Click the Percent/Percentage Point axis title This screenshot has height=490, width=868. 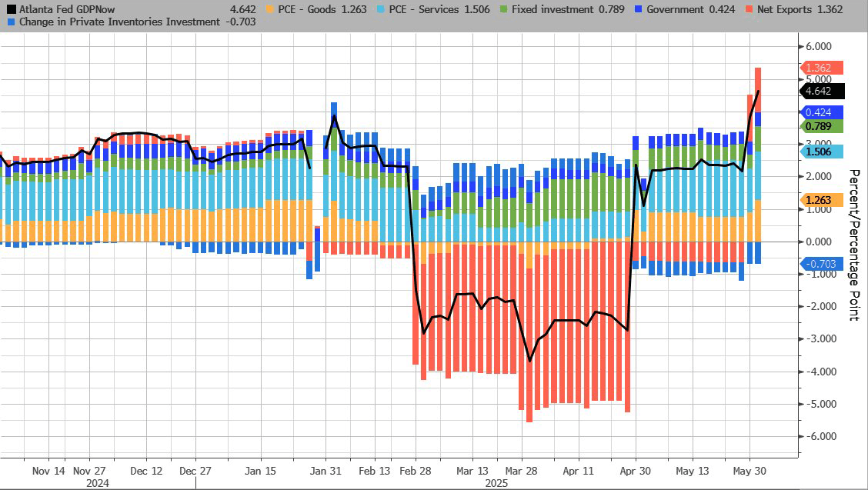[853, 245]
